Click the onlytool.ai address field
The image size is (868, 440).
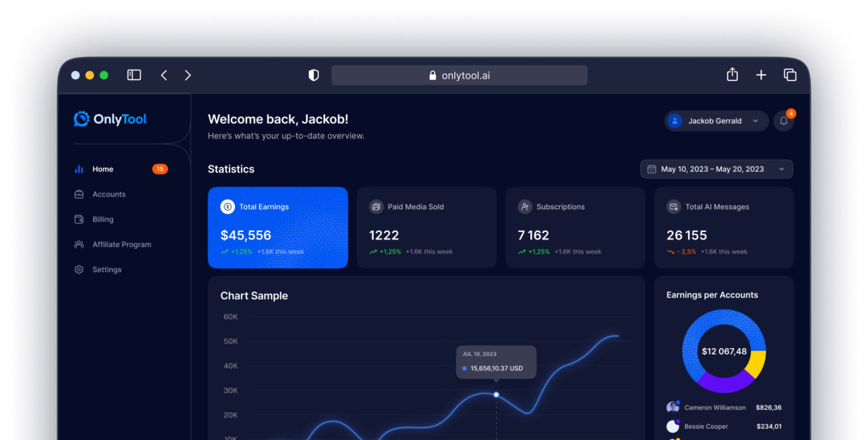(459, 75)
